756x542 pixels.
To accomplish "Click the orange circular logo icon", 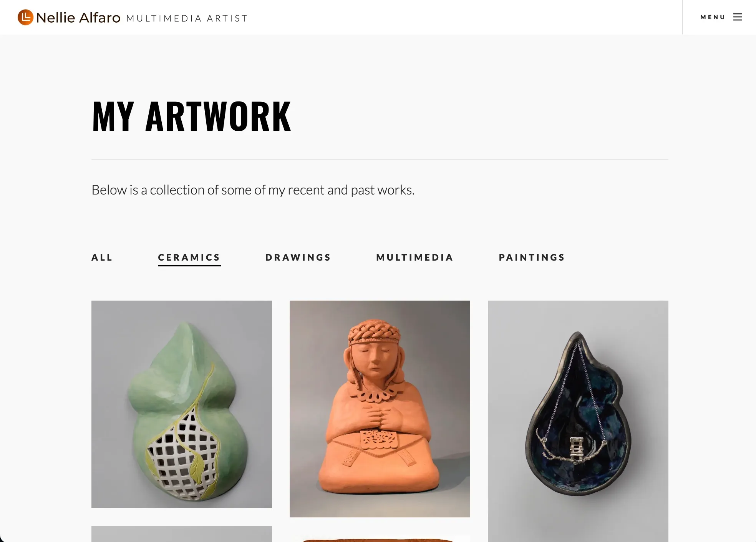I will pos(25,17).
